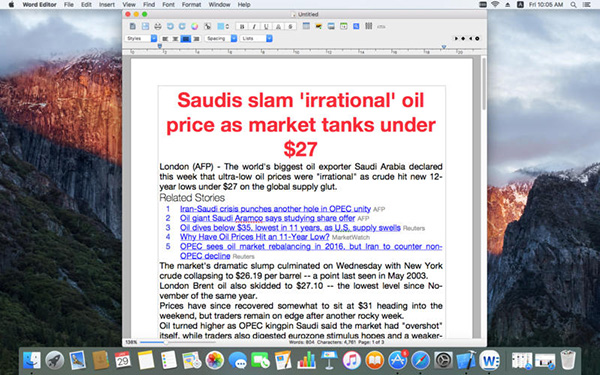Toggle italic formatting button
600x375 pixels.
pos(254,26)
